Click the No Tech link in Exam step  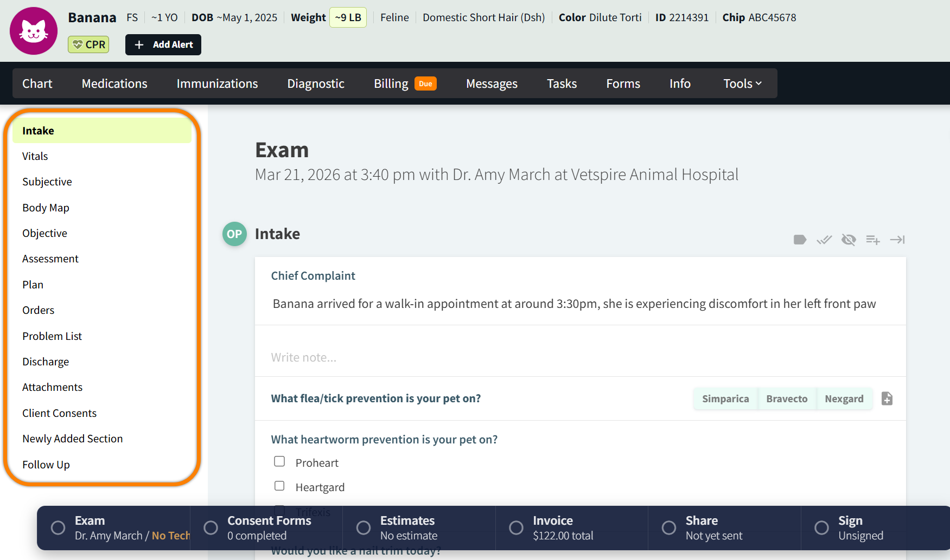point(171,536)
